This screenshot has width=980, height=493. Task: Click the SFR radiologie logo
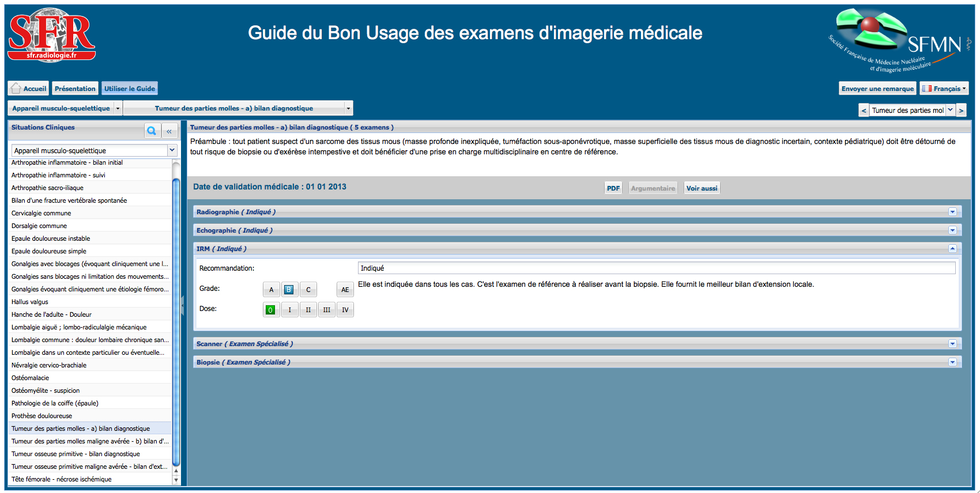(x=52, y=35)
